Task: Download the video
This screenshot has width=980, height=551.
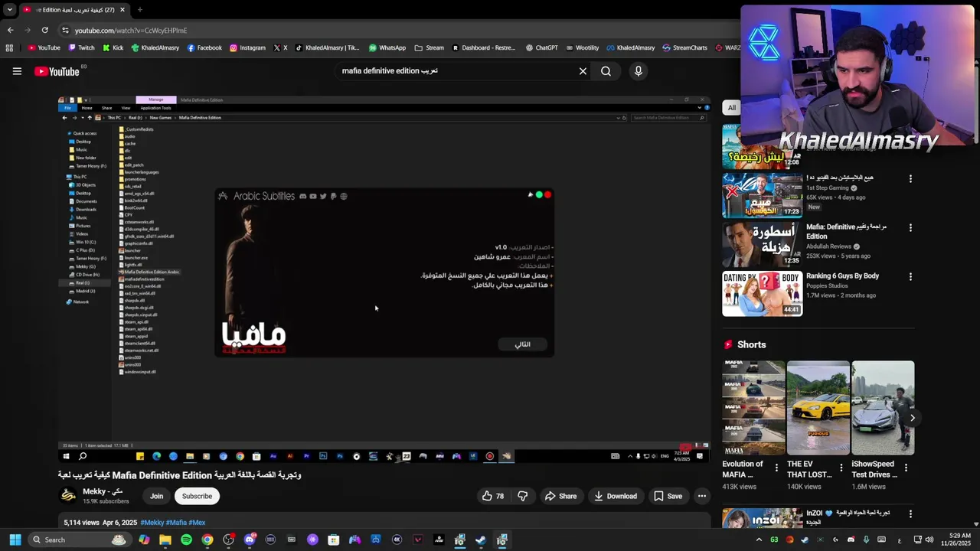Action: coord(616,496)
